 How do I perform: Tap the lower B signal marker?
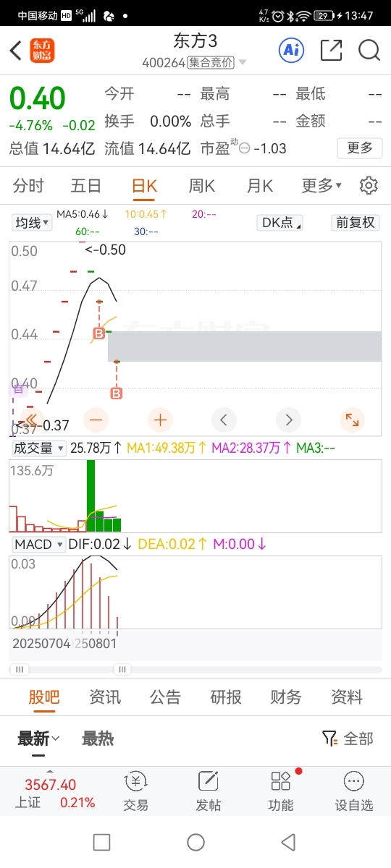pyautogui.click(x=116, y=393)
